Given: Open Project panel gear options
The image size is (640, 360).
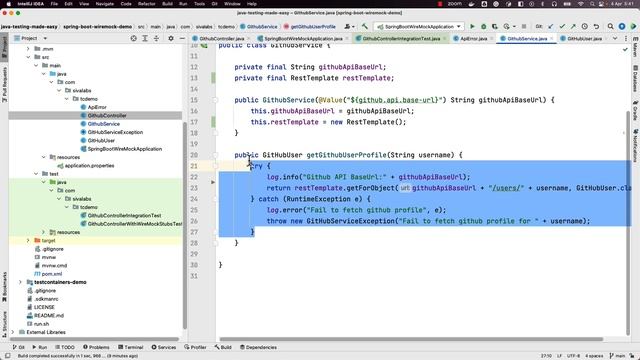Looking at the screenshot, I should 171,38.
